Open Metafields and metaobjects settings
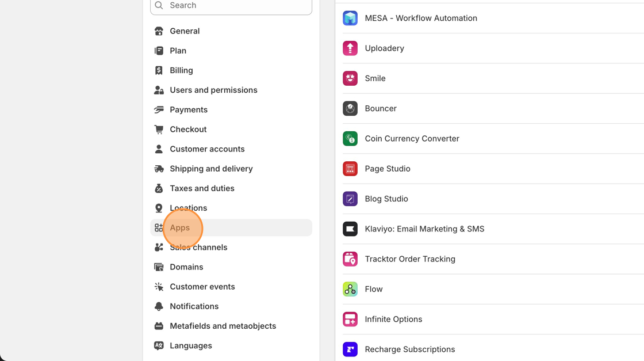 (x=223, y=326)
